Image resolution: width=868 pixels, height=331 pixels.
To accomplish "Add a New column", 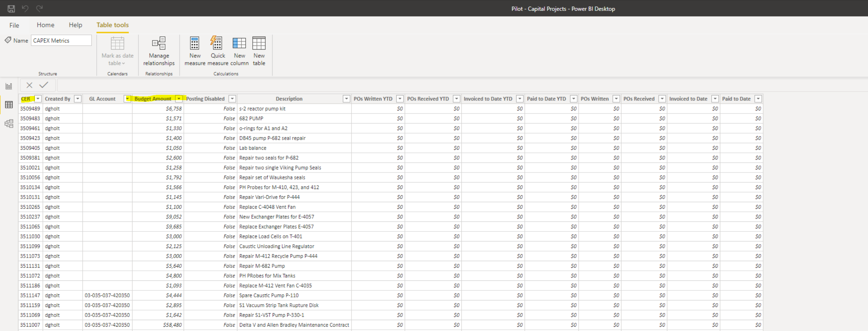I will 239,51.
